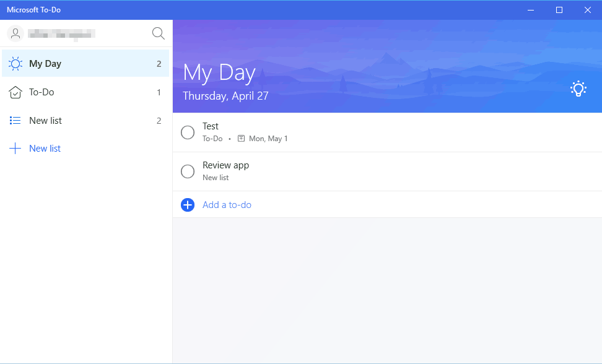Click the bulleted list icon beside New list
The image size is (602, 364).
(15, 121)
